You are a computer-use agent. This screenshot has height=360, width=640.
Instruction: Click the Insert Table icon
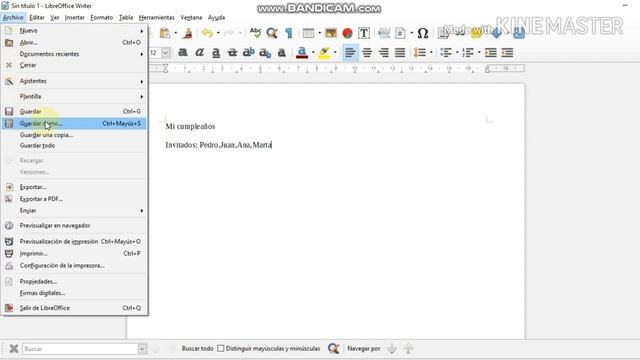tap(309, 33)
